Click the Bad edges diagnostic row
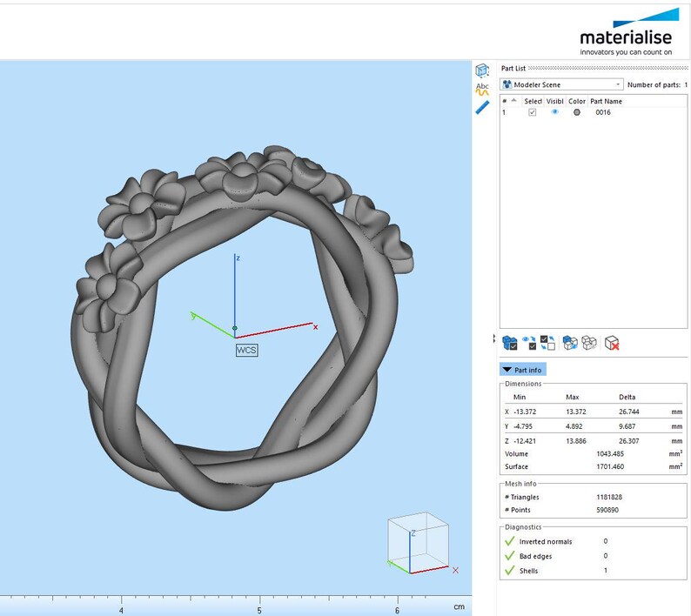Screen dimensions: 691x616 coord(593,556)
